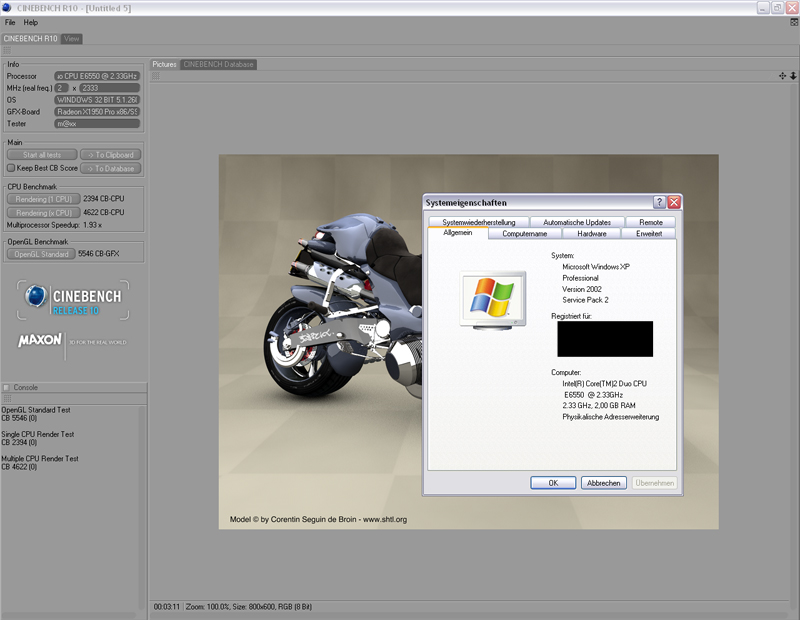Open the File menu
Screen dimensions: 800x620
point(10,22)
